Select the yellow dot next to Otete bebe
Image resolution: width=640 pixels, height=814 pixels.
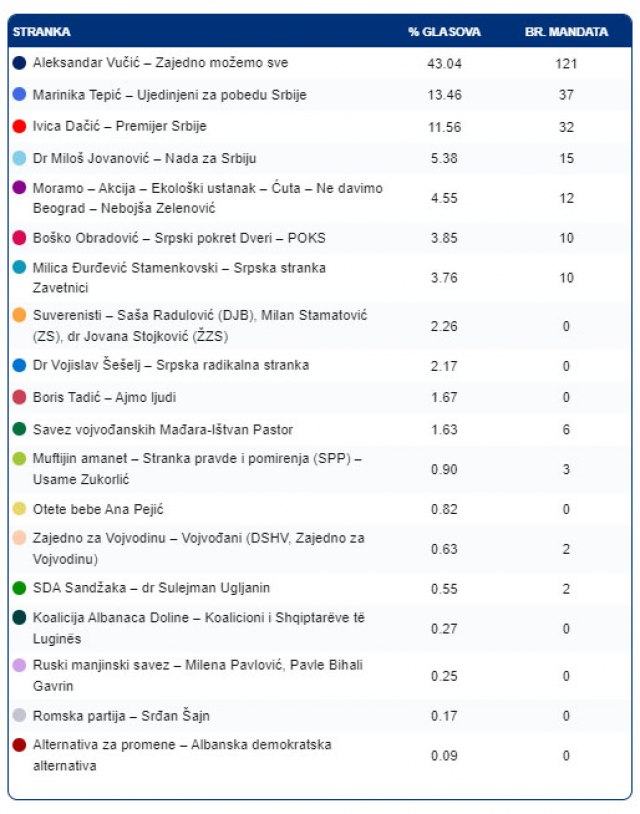point(19,508)
